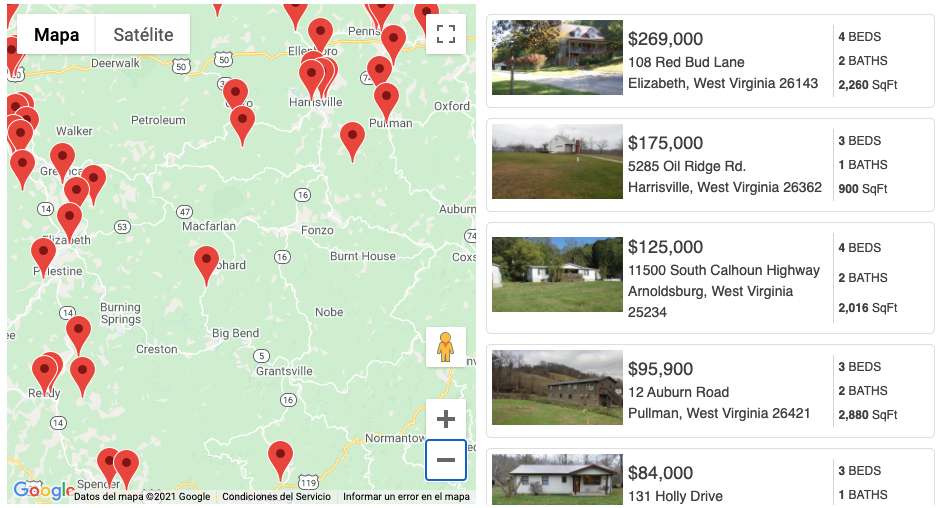The image size is (946, 508).
Task: Open the 5285 Oil Ridge Rd. photo
Action: tap(557, 162)
